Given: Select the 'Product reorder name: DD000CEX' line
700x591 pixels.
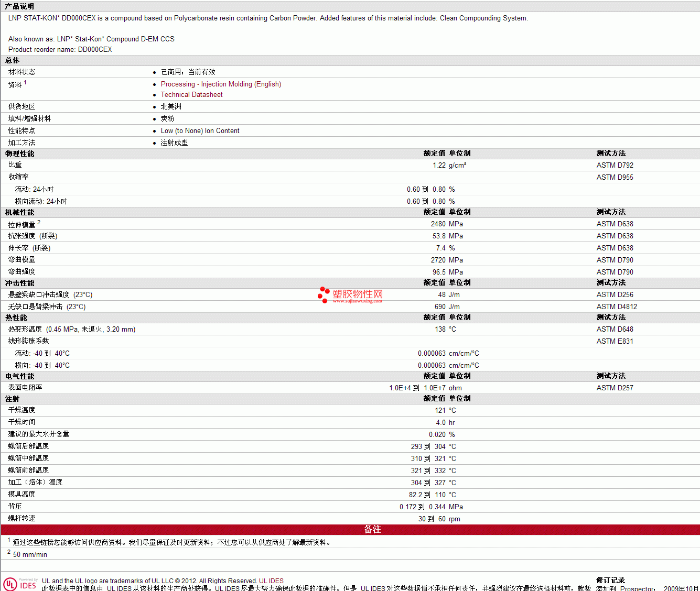Looking at the screenshot, I should 60,50.
